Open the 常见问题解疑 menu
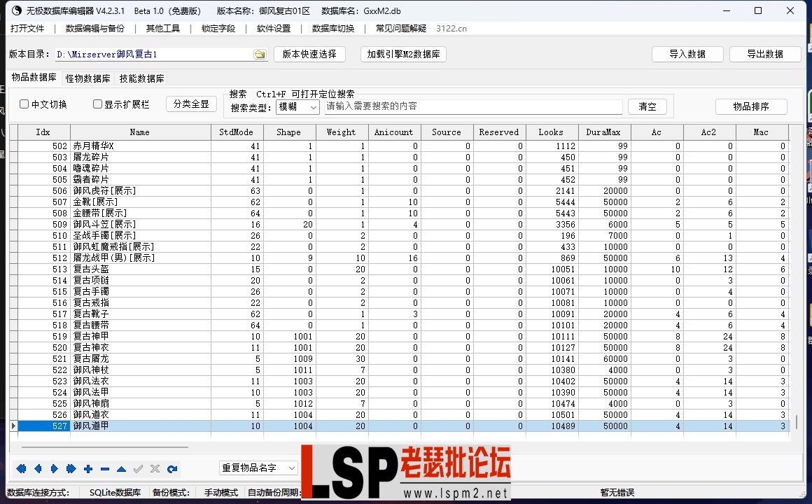Screen dimensions: 812x504 point(401,29)
